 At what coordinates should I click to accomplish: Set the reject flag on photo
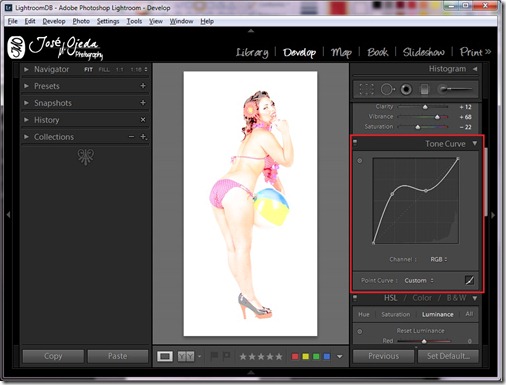(226, 356)
